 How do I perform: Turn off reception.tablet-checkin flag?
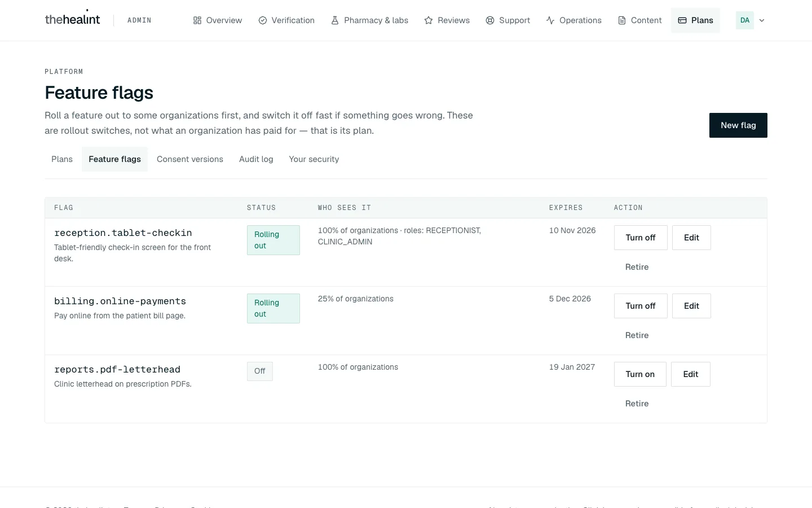641,238
